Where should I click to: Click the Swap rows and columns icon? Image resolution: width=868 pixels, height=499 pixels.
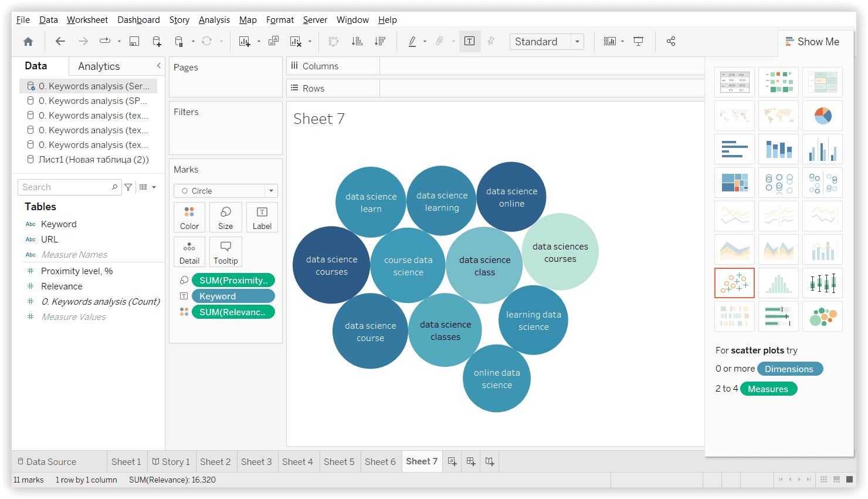click(334, 42)
